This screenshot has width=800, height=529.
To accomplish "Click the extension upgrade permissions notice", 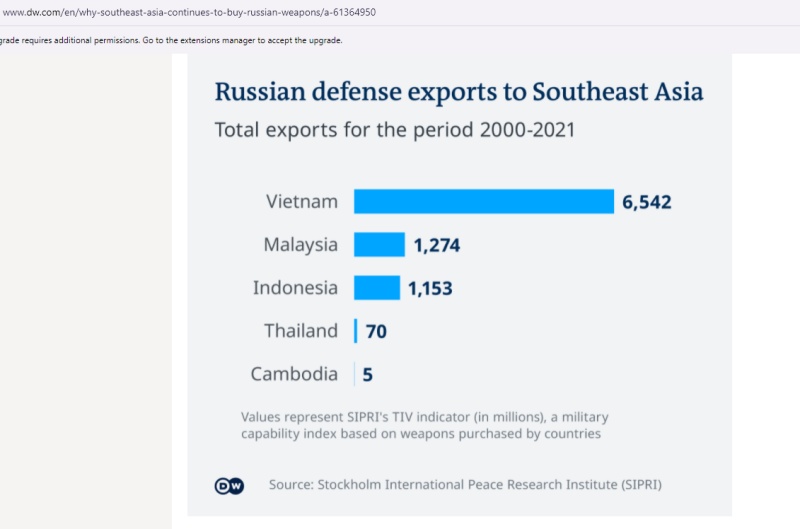I will pyautogui.click(x=171, y=40).
